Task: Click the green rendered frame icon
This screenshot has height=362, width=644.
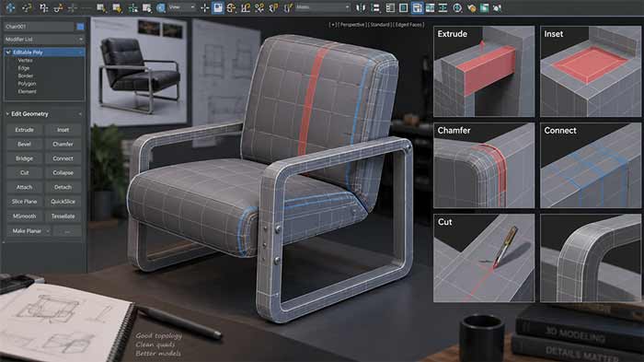Action: pos(485,7)
